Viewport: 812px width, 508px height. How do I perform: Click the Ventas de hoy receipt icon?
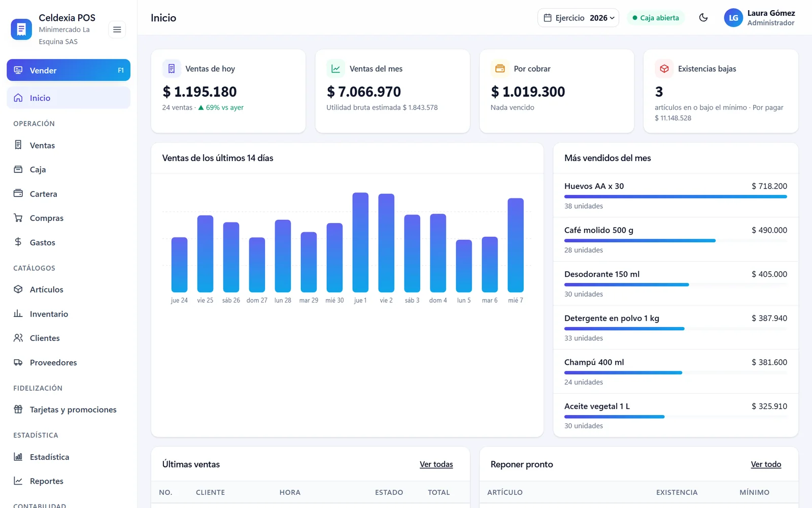click(x=172, y=69)
